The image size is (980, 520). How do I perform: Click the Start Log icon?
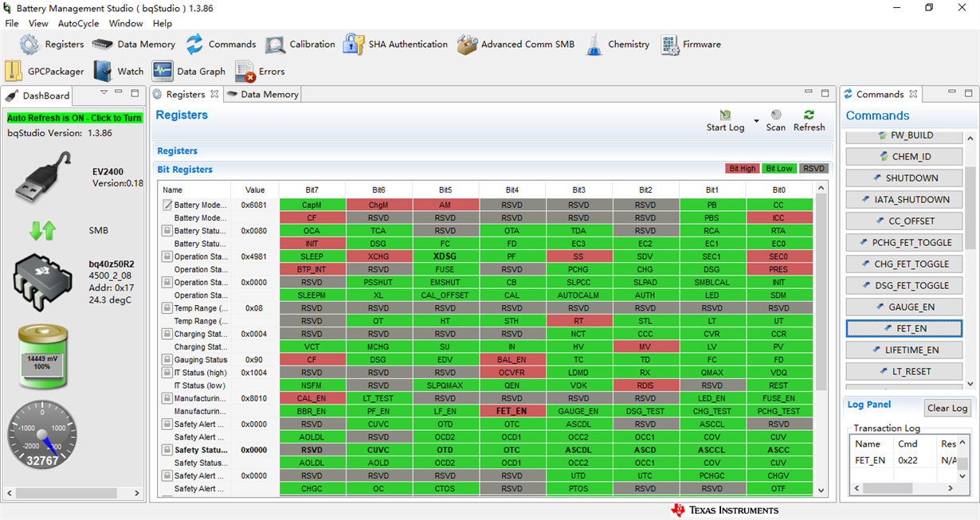pos(725,115)
